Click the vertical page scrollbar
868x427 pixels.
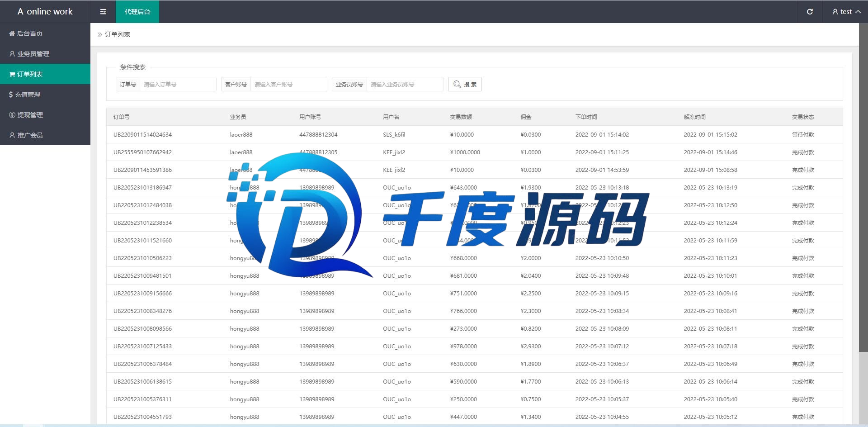coord(863,187)
